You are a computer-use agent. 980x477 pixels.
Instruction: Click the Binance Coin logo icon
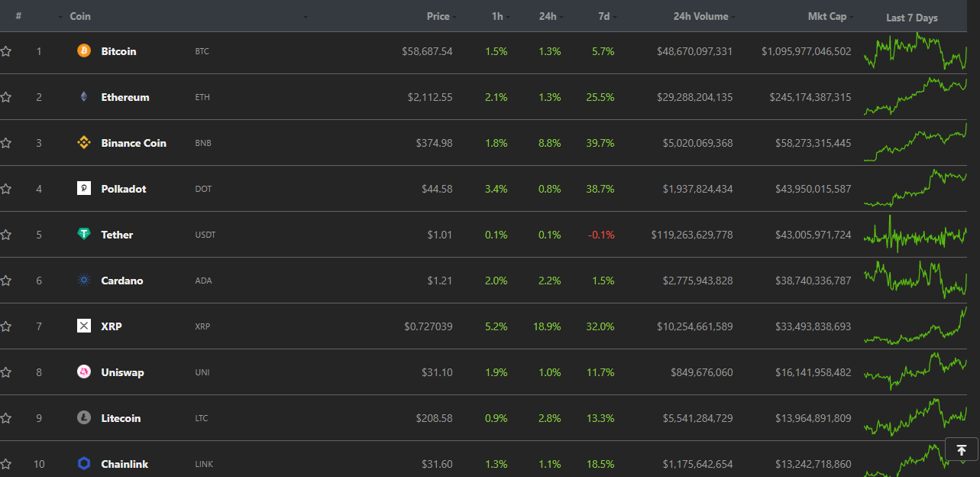point(84,143)
